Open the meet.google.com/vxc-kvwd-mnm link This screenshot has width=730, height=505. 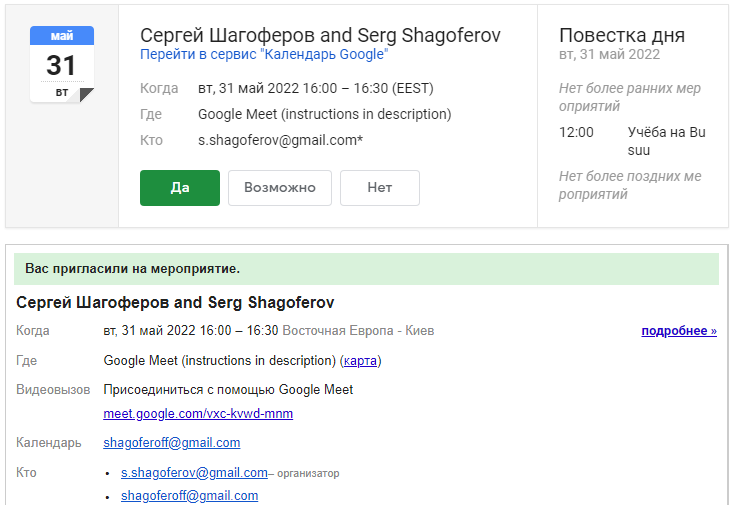point(198,413)
